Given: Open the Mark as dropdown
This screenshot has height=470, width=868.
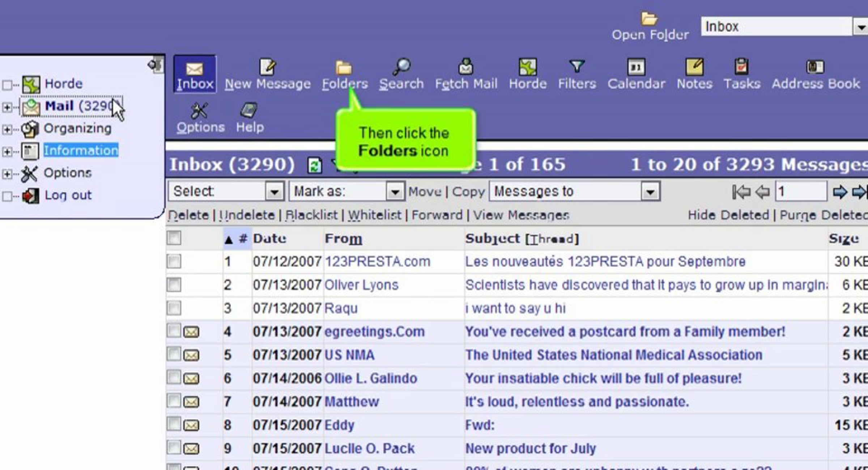Looking at the screenshot, I should [x=395, y=191].
